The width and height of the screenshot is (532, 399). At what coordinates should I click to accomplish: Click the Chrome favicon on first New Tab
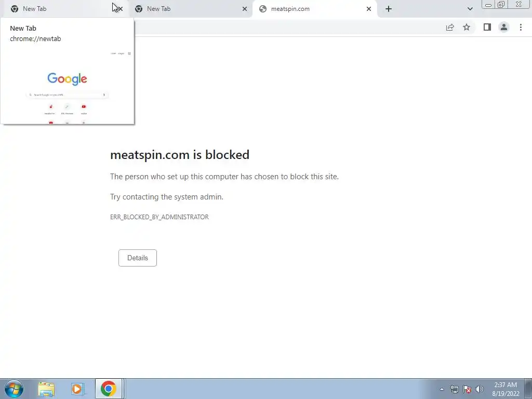14,9
